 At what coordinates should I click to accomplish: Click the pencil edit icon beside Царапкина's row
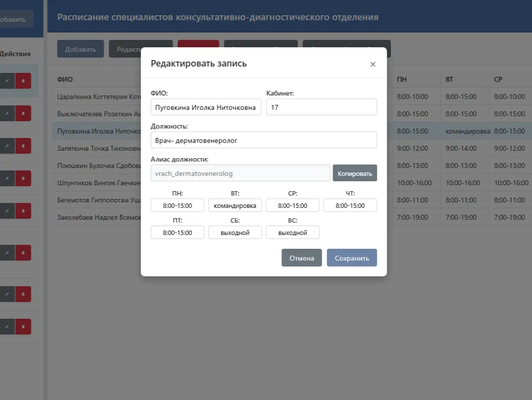(x=7, y=80)
